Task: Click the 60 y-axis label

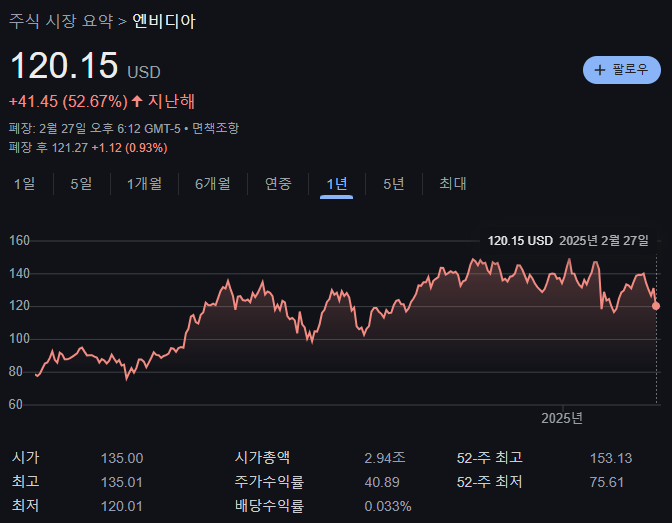Action: (x=15, y=404)
